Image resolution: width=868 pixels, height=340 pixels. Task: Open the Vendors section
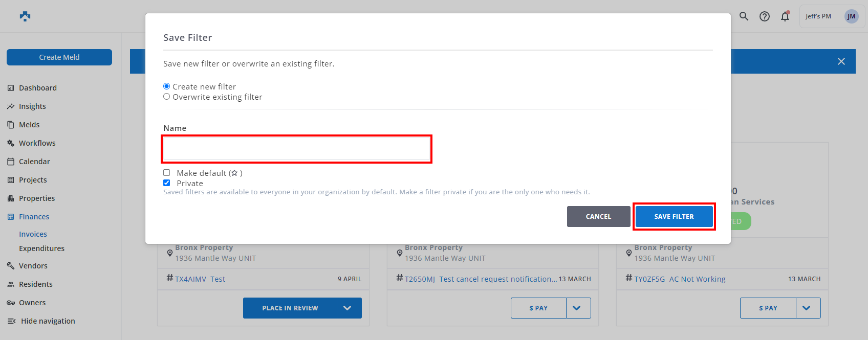coord(33,266)
